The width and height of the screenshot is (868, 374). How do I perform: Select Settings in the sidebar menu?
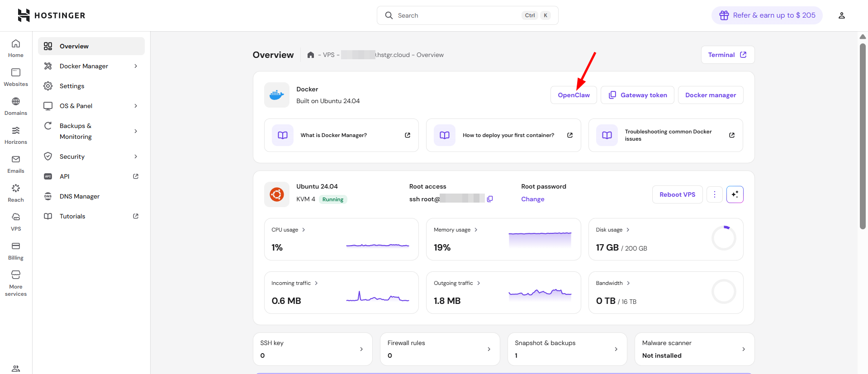click(72, 86)
